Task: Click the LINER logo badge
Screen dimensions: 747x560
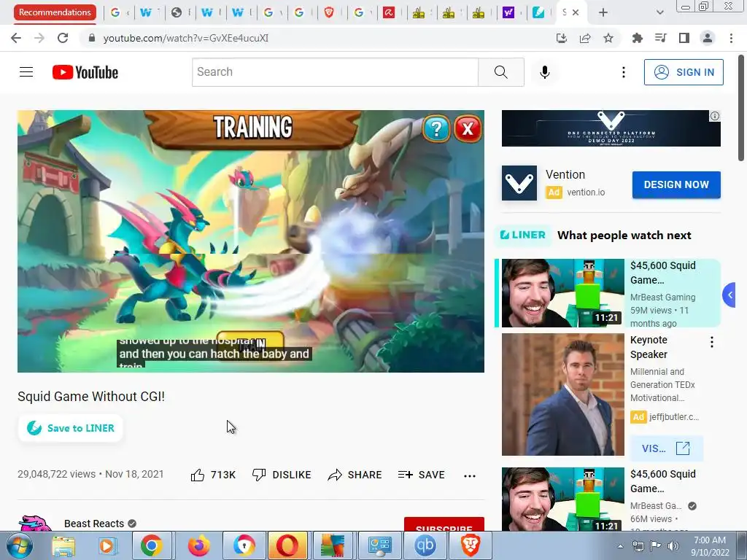Action: point(522,236)
